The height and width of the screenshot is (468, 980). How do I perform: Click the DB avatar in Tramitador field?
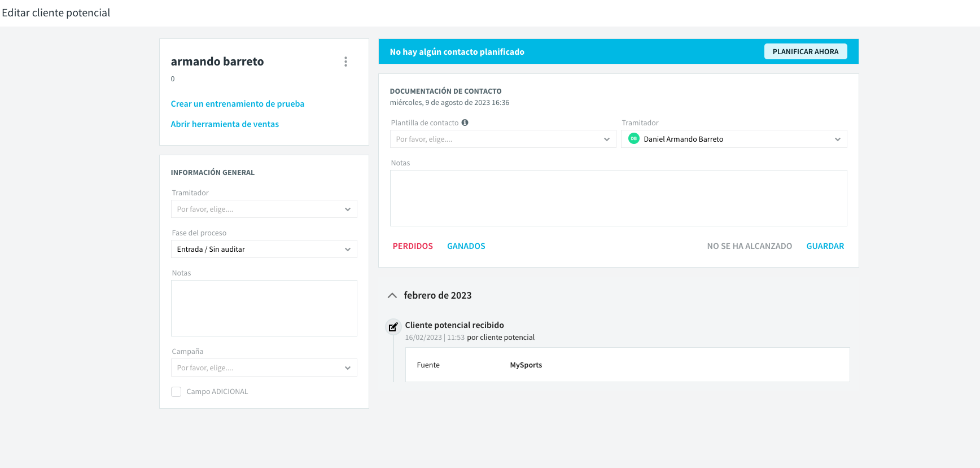[x=633, y=139]
